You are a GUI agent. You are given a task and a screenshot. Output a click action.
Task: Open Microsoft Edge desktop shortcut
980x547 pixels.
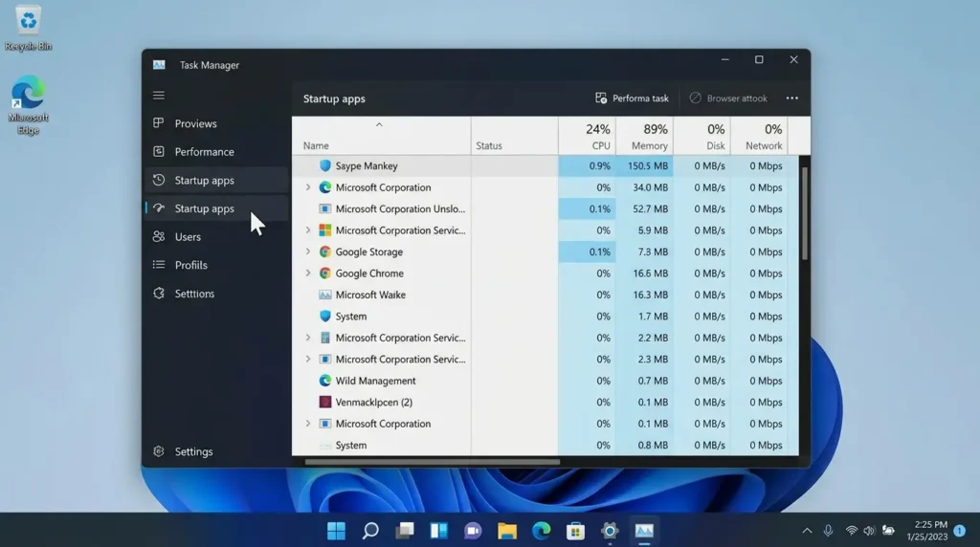coord(28,104)
